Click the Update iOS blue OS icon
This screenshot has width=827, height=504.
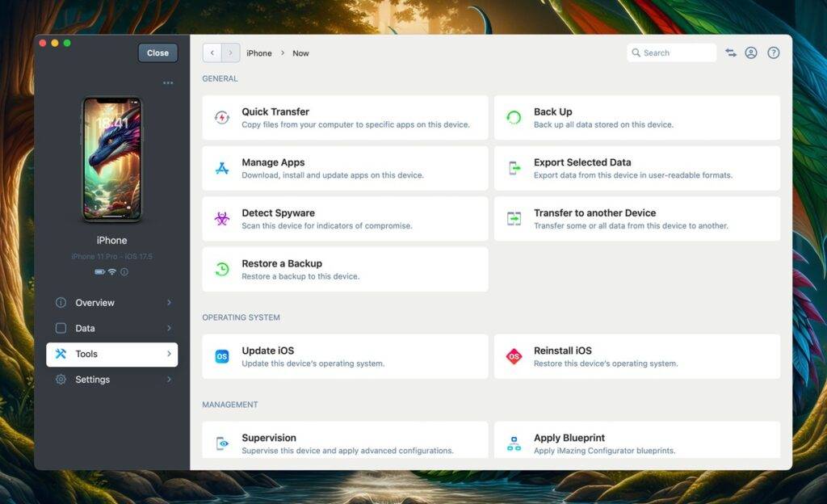222,356
